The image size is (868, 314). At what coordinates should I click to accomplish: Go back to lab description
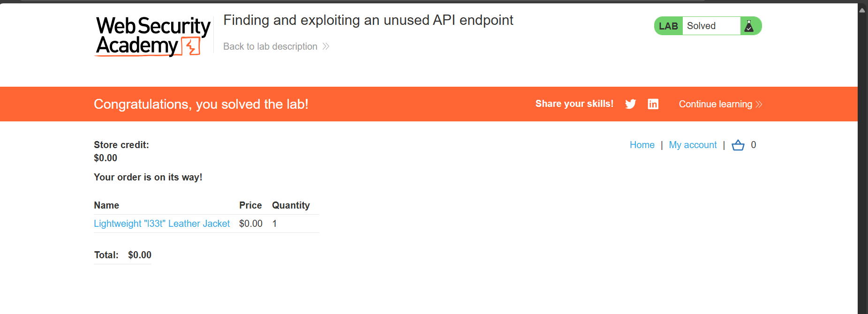(x=270, y=46)
